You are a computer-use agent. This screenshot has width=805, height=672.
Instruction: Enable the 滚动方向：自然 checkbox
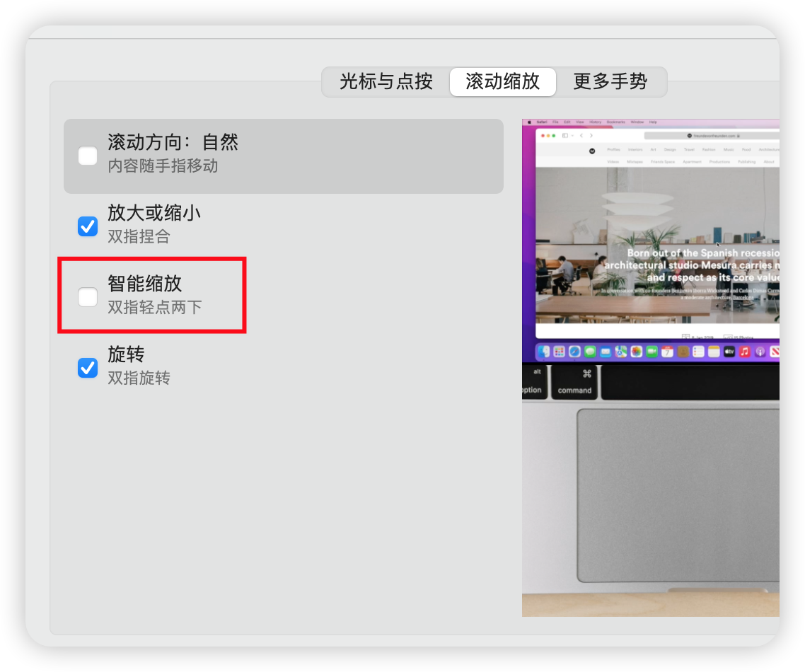coord(88,156)
